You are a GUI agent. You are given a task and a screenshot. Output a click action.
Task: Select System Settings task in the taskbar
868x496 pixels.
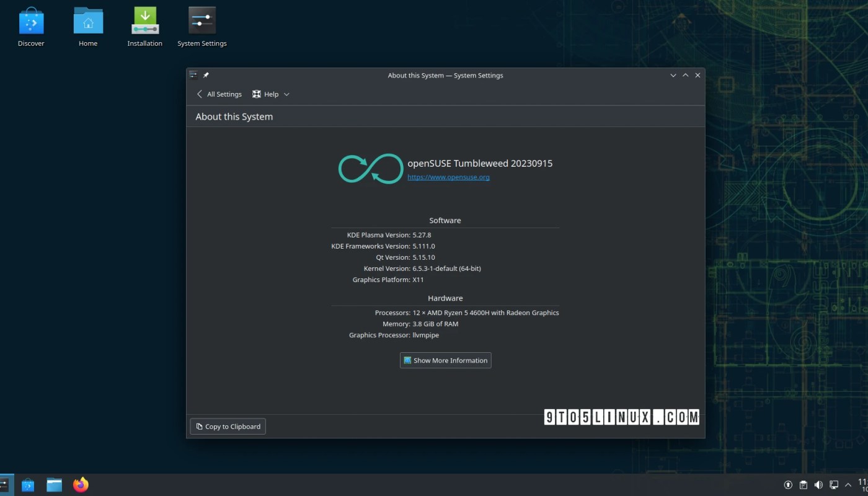tap(6, 485)
